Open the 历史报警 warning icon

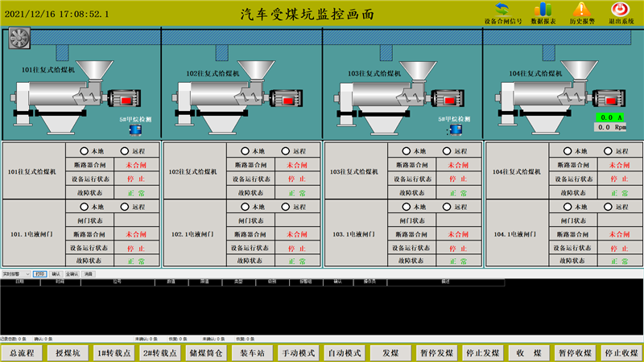pos(581,10)
